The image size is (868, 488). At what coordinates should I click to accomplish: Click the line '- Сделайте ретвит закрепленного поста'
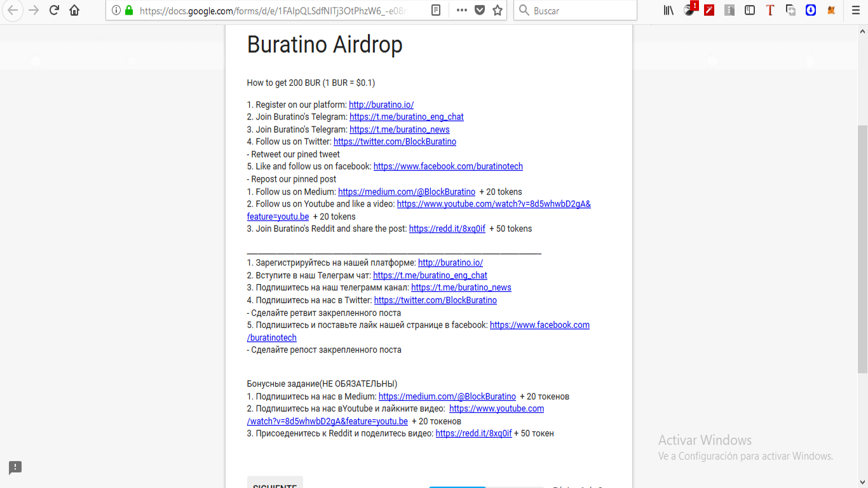324,313
